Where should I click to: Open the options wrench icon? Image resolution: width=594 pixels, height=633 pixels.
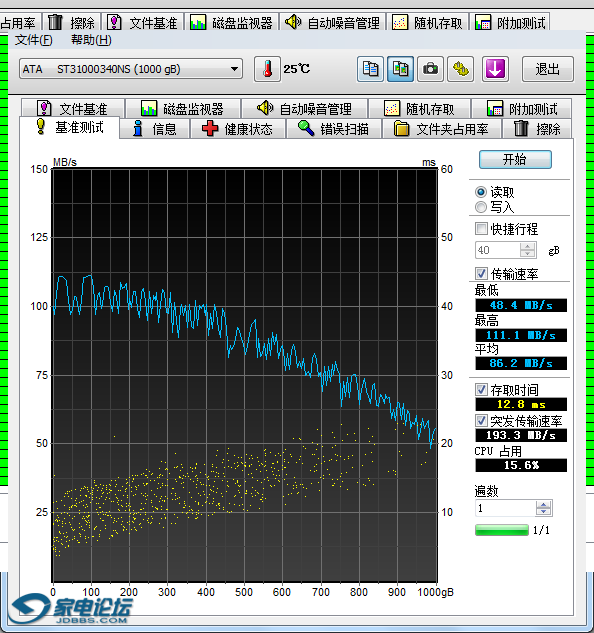pos(460,69)
